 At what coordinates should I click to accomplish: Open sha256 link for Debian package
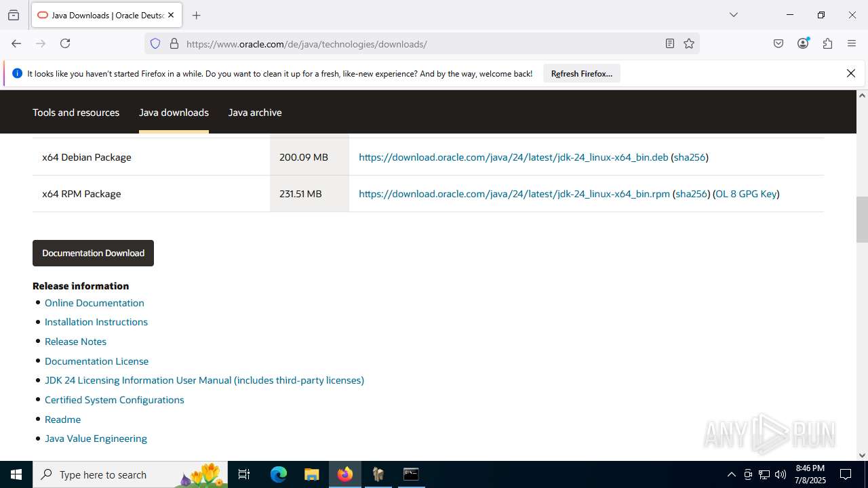690,157
